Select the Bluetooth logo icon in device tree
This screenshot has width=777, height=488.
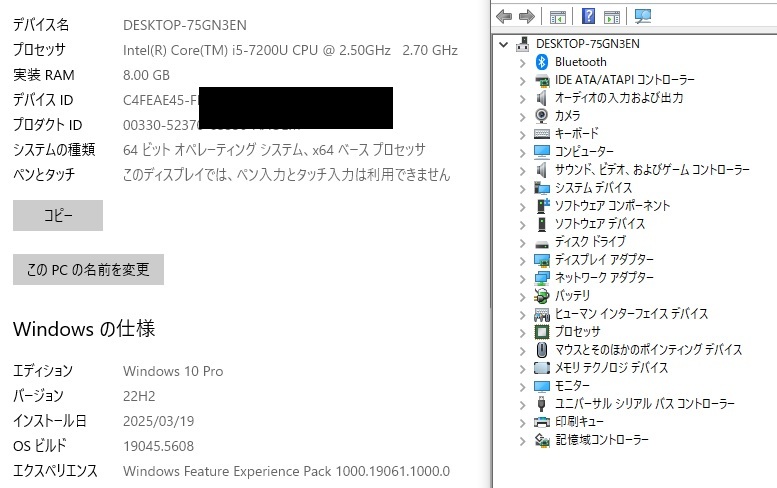click(x=542, y=62)
